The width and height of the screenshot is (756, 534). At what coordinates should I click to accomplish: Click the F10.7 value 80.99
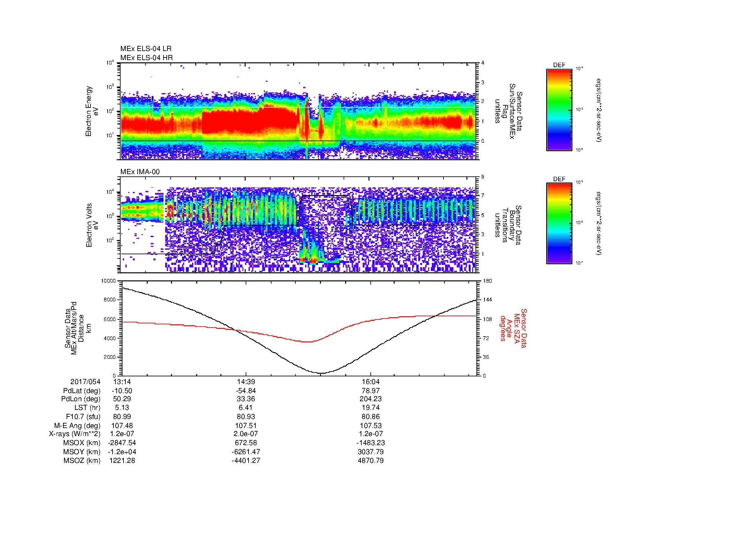coord(122,416)
